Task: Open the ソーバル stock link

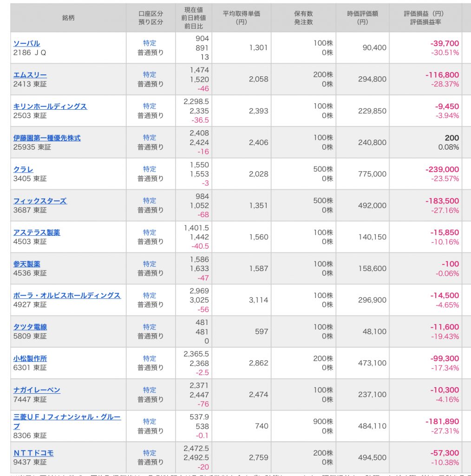Action: coord(26,43)
